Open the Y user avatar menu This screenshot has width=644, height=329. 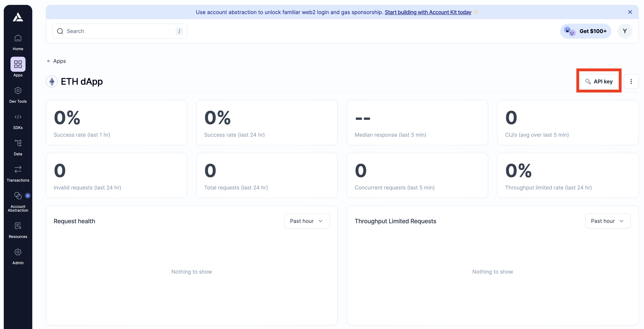[624, 31]
